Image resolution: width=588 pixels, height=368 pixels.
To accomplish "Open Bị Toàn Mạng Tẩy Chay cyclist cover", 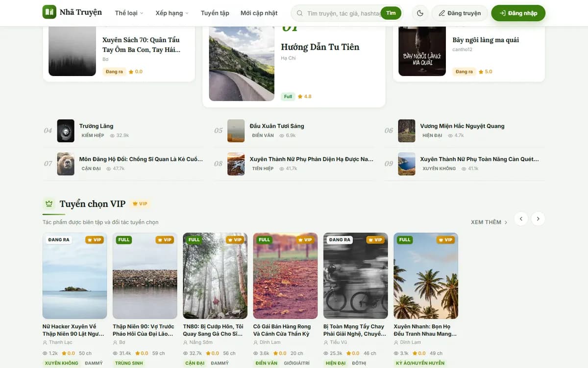I will pos(356,276).
